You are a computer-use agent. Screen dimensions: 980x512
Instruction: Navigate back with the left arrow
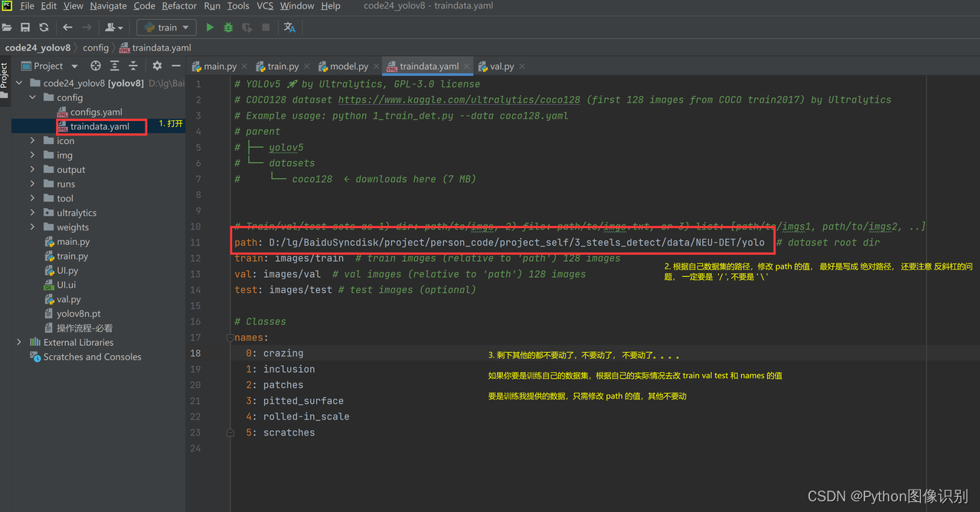[67, 28]
